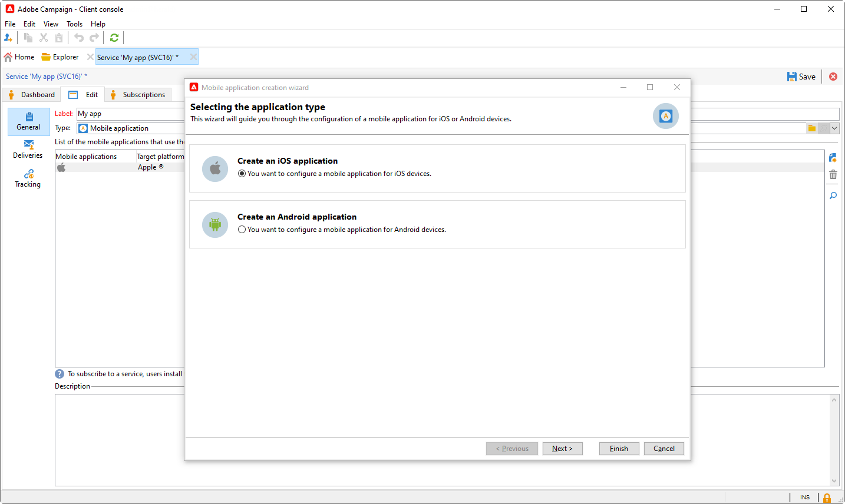Click the red close icon beside Save
Viewport: 845px width, 504px height.
point(833,77)
